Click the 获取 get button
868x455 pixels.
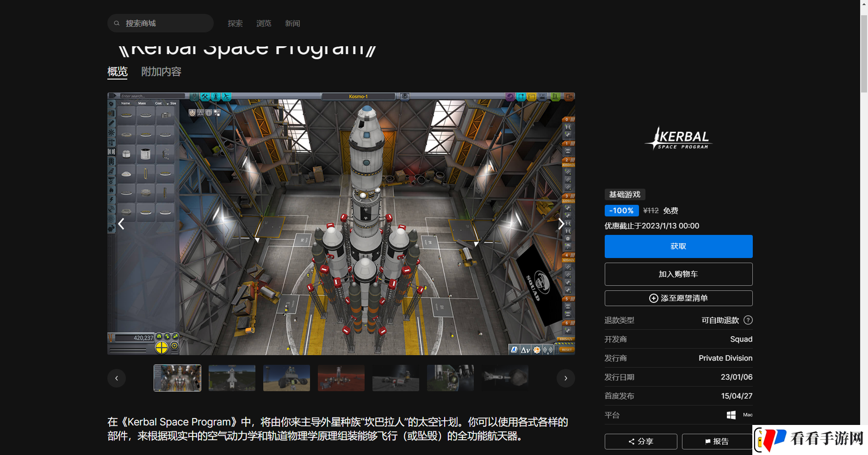pos(678,246)
